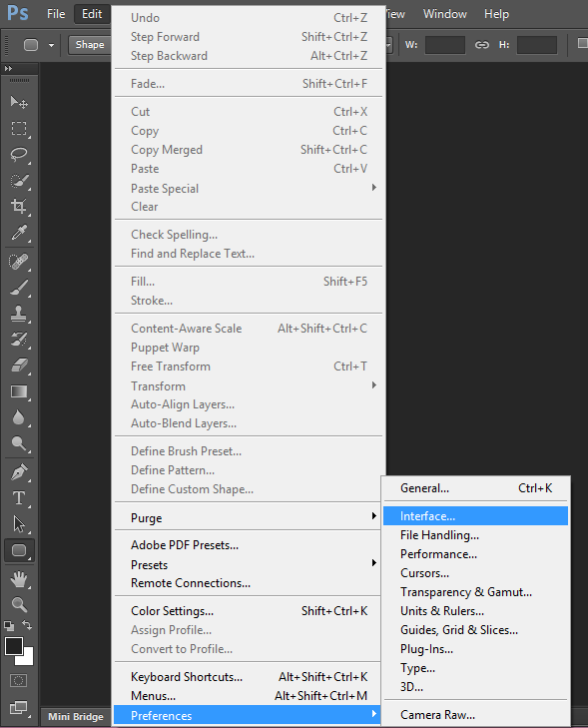The image size is (588, 728).
Task: Open the tool preset picker arrow
Action: click(x=51, y=45)
